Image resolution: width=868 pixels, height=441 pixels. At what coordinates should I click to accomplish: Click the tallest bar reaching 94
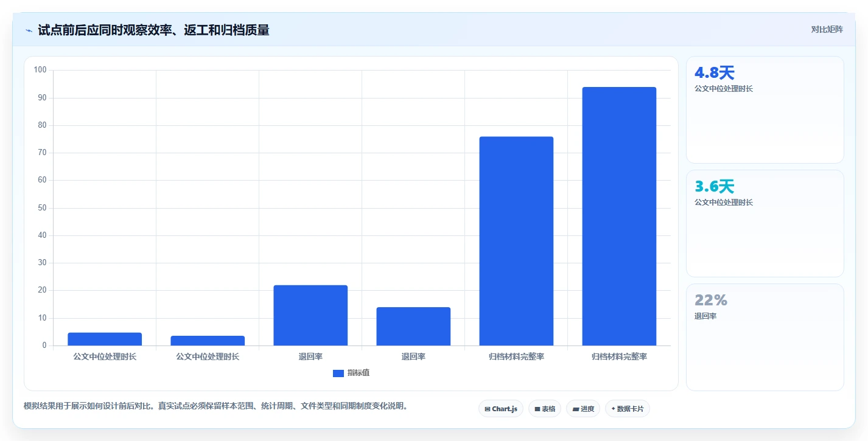coord(619,217)
